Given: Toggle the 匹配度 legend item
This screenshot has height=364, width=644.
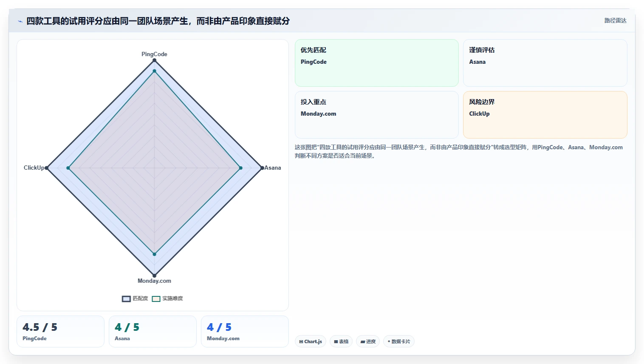Looking at the screenshot, I should pos(135,299).
